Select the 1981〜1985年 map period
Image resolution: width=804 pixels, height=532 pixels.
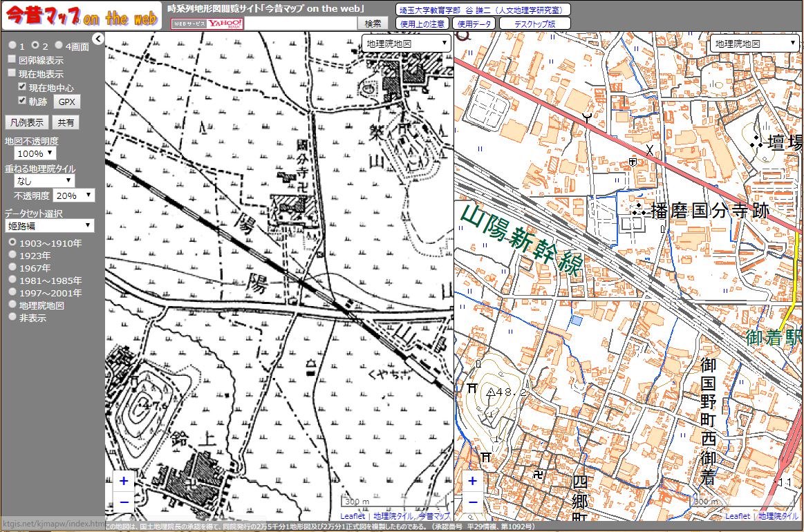click(x=12, y=279)
